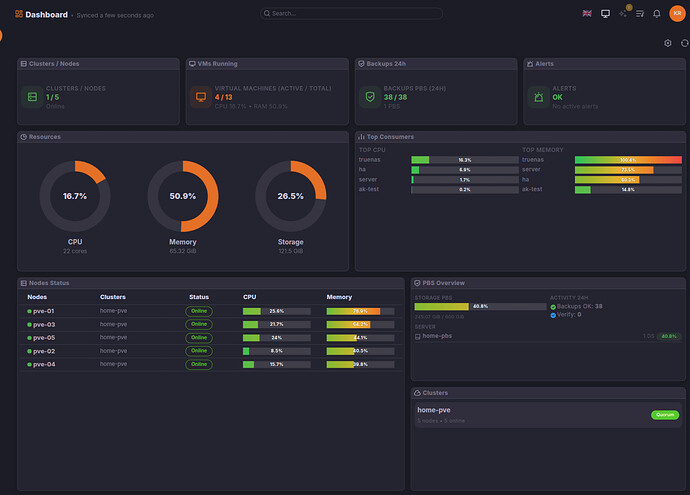Open the UK flag language selector
Image resolution: width=690 pixels, height=495 pixels.
[x=586, y=14]
